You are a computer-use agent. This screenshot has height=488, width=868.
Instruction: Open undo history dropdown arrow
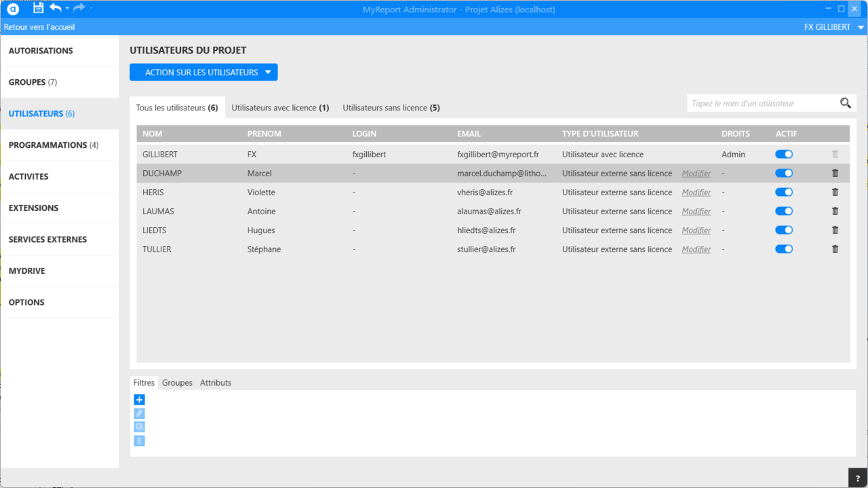67,8
